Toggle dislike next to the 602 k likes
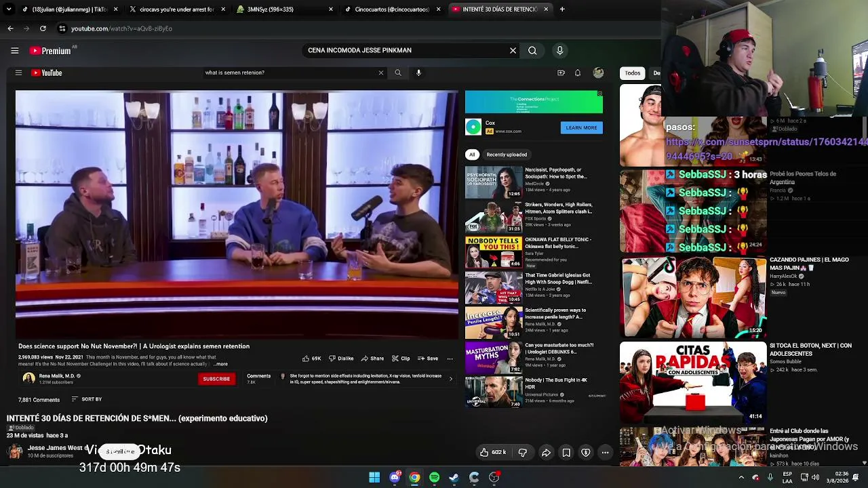Screen dimensions: 868x488 (522, 452)
